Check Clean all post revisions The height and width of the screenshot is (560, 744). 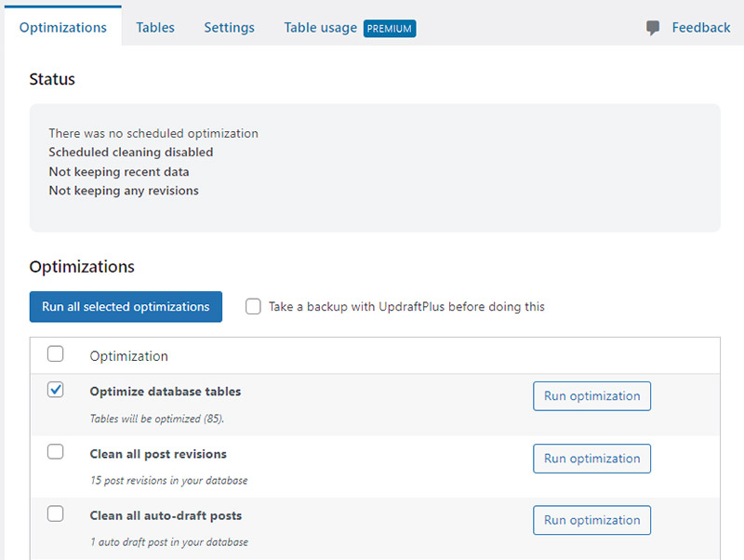pos(55,451)
